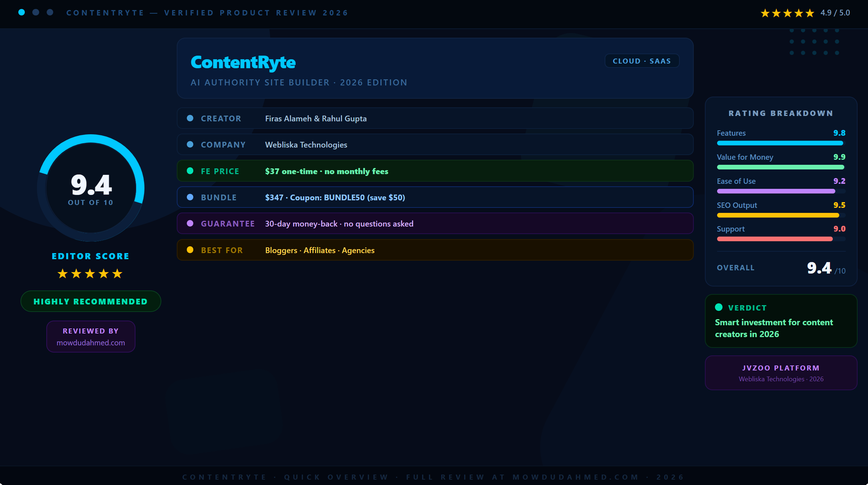Click the 30-day money-back text

pos(339,224)
